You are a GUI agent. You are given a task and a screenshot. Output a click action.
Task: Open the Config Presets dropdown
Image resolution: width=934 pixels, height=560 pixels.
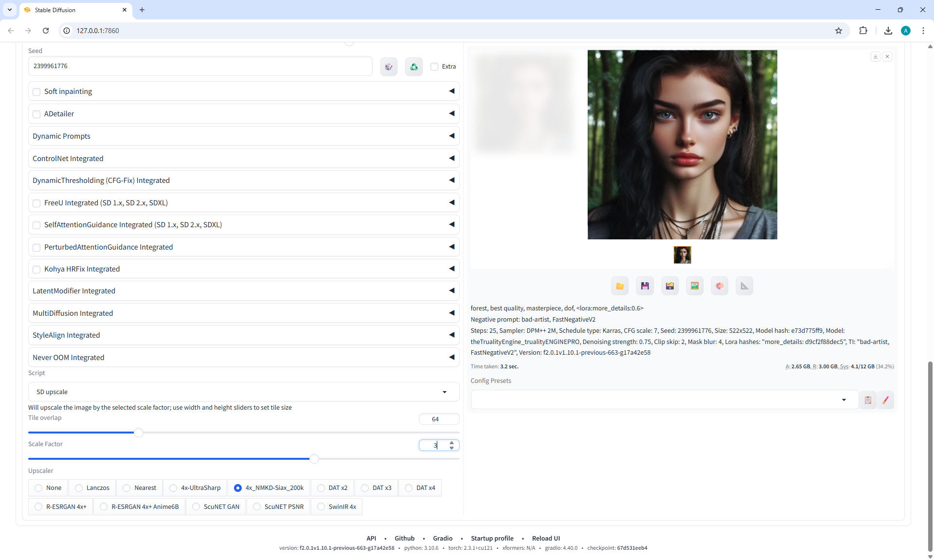tap(664, 400)
